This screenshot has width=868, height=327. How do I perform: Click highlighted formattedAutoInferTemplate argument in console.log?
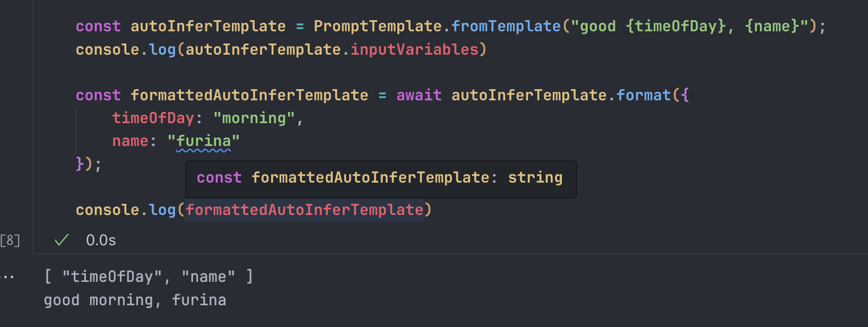305,210
